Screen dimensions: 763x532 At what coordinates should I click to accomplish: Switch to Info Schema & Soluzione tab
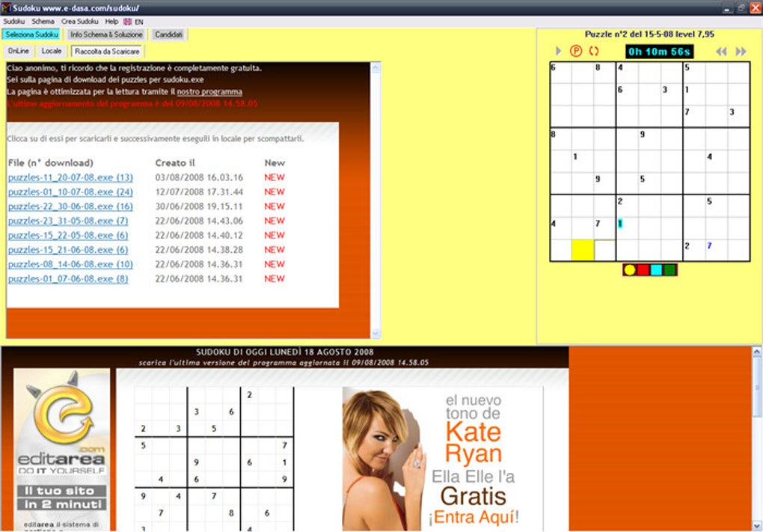point(106,34)
